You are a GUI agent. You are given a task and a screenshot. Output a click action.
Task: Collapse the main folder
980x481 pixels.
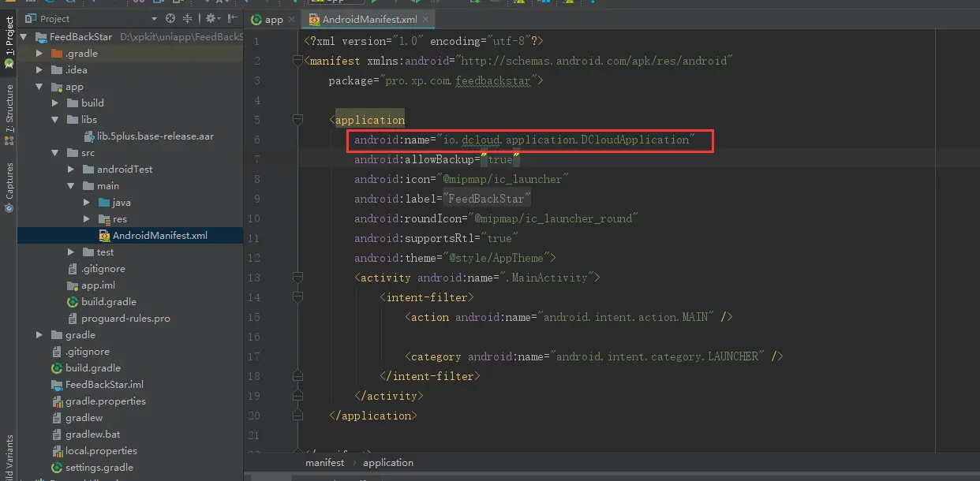[71, 186]
